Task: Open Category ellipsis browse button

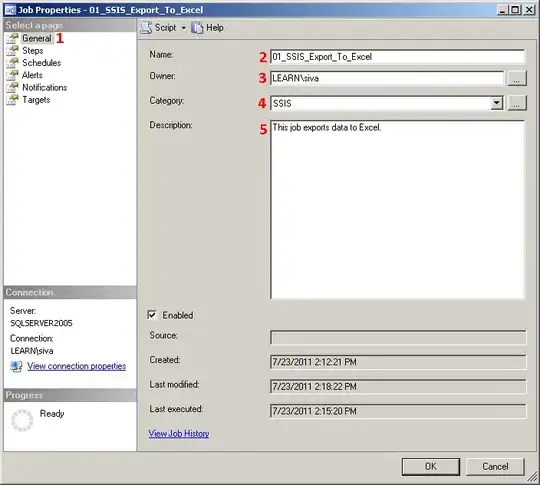Action: (x=517, y=103)
